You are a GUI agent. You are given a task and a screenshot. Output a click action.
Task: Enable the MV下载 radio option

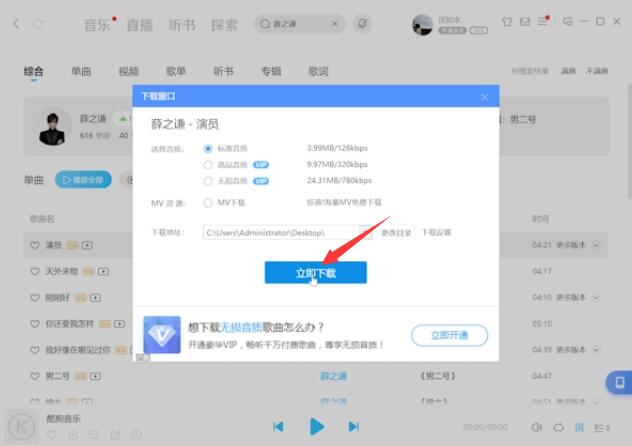coord(208,203)
